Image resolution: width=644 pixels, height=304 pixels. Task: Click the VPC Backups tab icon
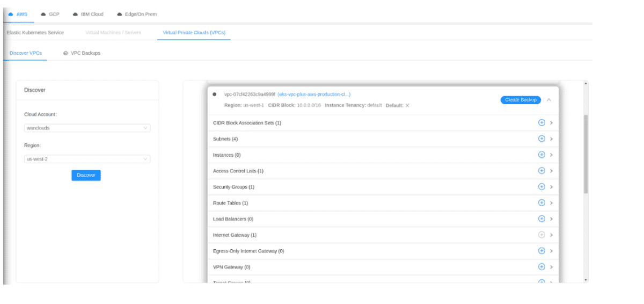click(65, 53)
